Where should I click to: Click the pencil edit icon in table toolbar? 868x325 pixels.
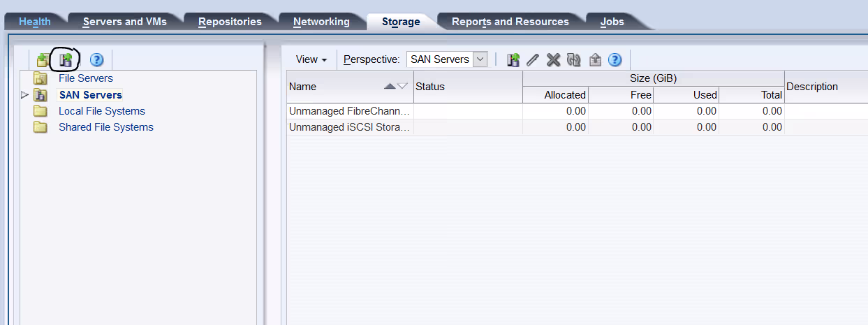coord(533,60)
